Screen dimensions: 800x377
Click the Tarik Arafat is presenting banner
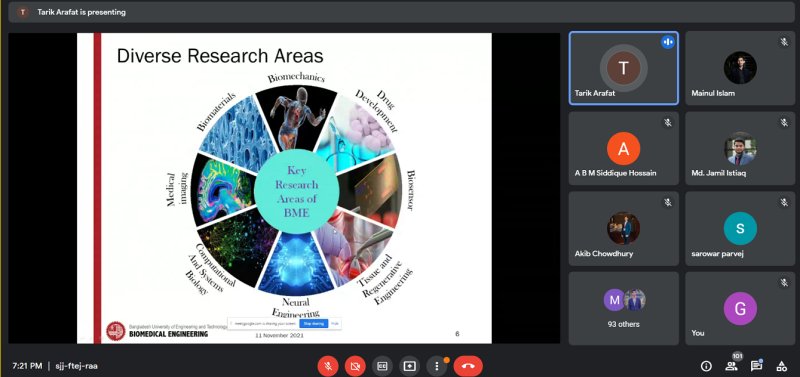(81, 12)
